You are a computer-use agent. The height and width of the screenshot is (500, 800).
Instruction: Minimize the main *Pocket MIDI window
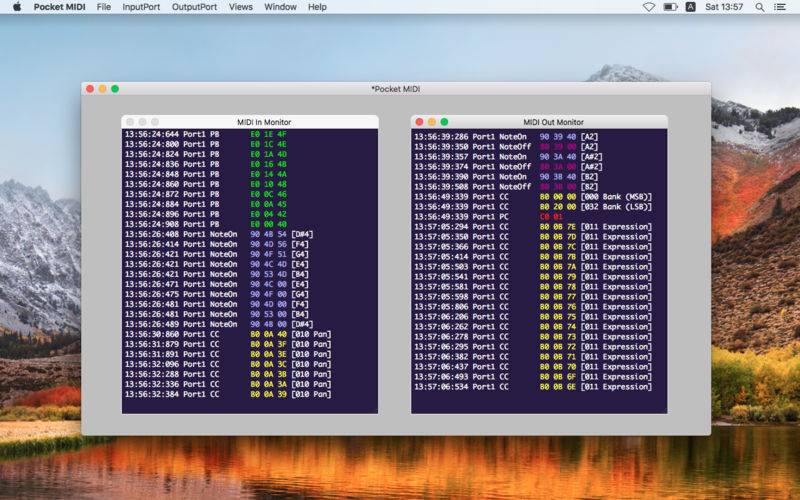pyautogui.click(x=103, y=89)
